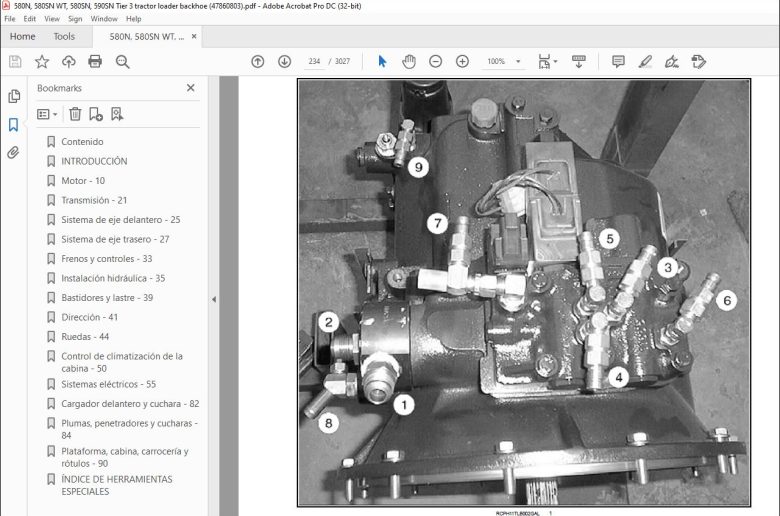Select Bastidores y lastre - 39 bookmark
This screenshot has height=516, width=780.
(107, 298)
